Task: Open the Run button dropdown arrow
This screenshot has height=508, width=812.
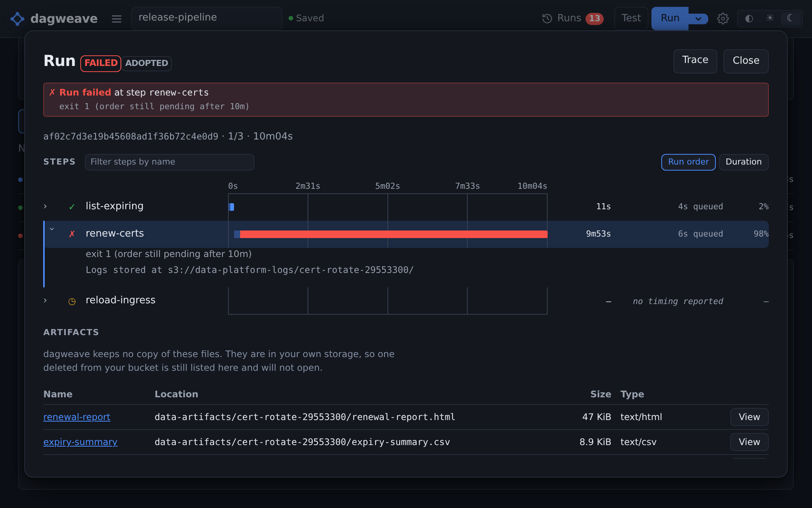Action: point(698,19)
